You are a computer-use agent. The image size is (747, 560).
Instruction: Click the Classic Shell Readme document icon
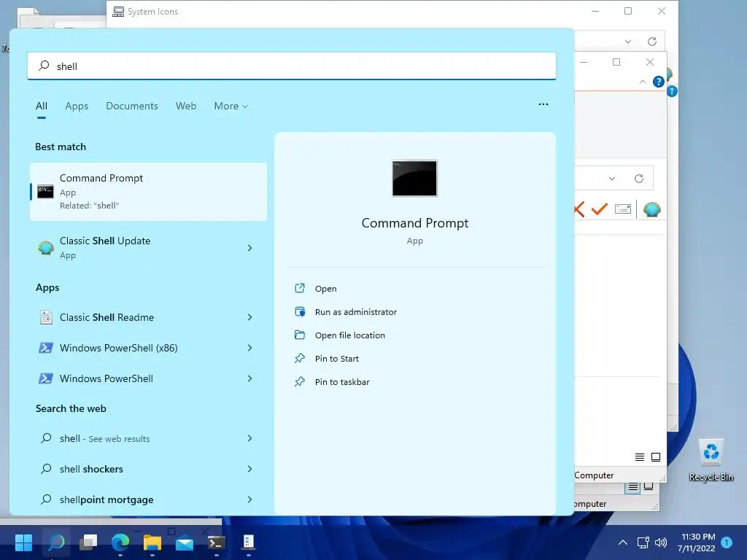(46, 317)
